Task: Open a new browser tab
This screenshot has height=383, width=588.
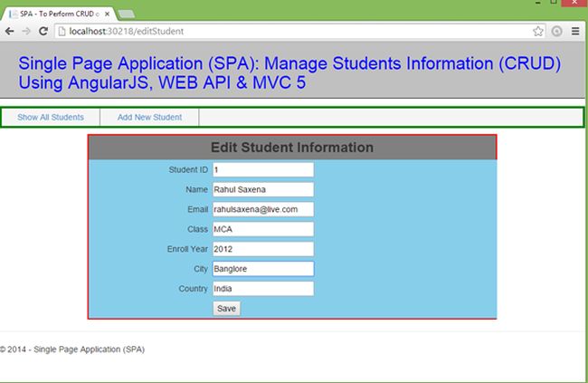Action: pos(127,14)
